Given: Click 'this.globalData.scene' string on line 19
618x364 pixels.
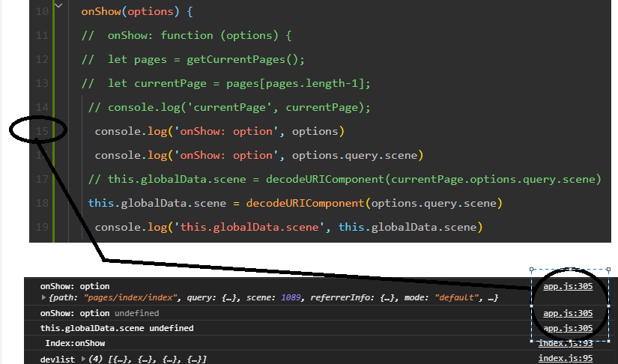Looking at the screenshot, I should pyautogui.click(x=249, y=227).
